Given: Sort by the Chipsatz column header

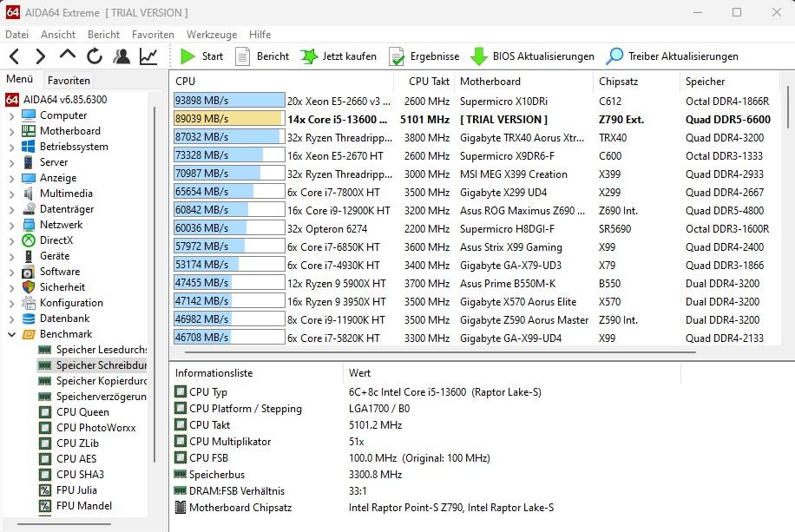Looking at the screenshot, I should 636,81.
